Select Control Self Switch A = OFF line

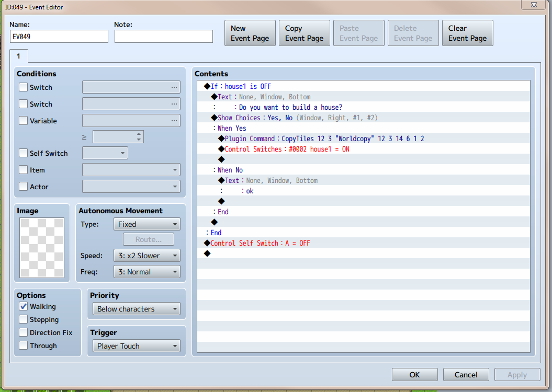pyautogui.click(x=363, y=243)
